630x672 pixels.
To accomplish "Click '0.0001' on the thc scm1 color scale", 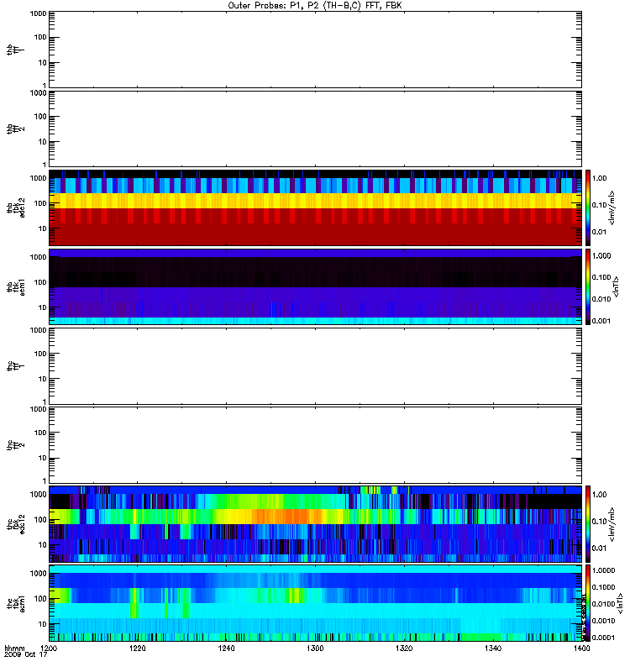I will (603, 638).
